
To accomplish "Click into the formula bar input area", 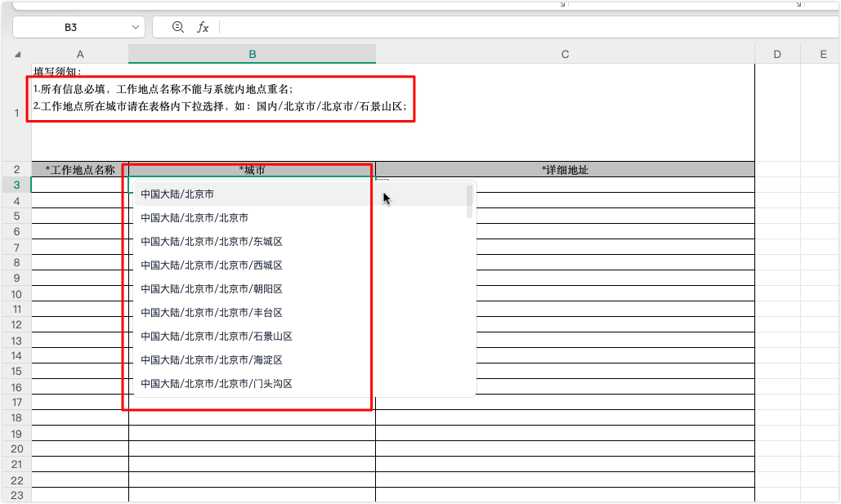I will [x=523, y=27].
